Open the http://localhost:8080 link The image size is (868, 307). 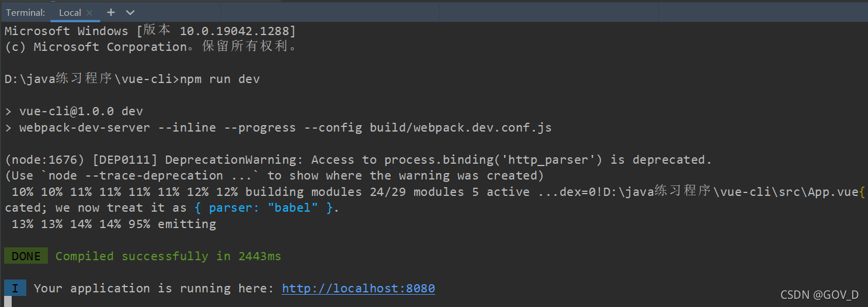(x=358, y=288)
